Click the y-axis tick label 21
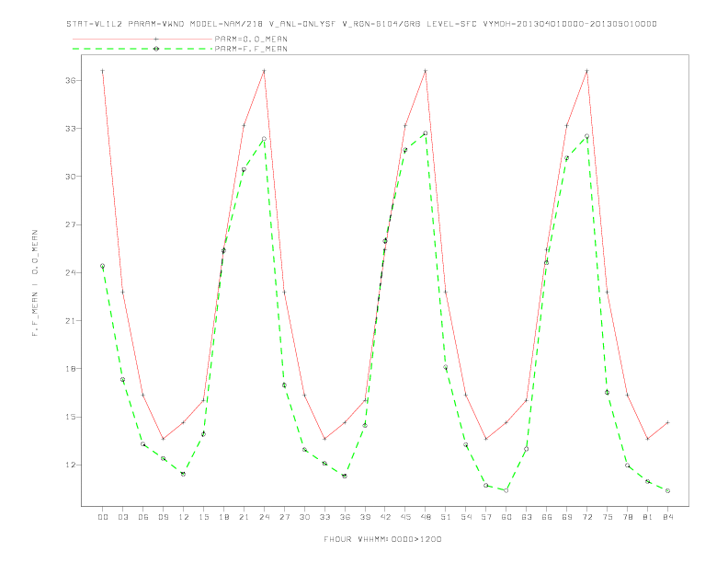Screen dimensions: 728x563 (x=71, y=320)
